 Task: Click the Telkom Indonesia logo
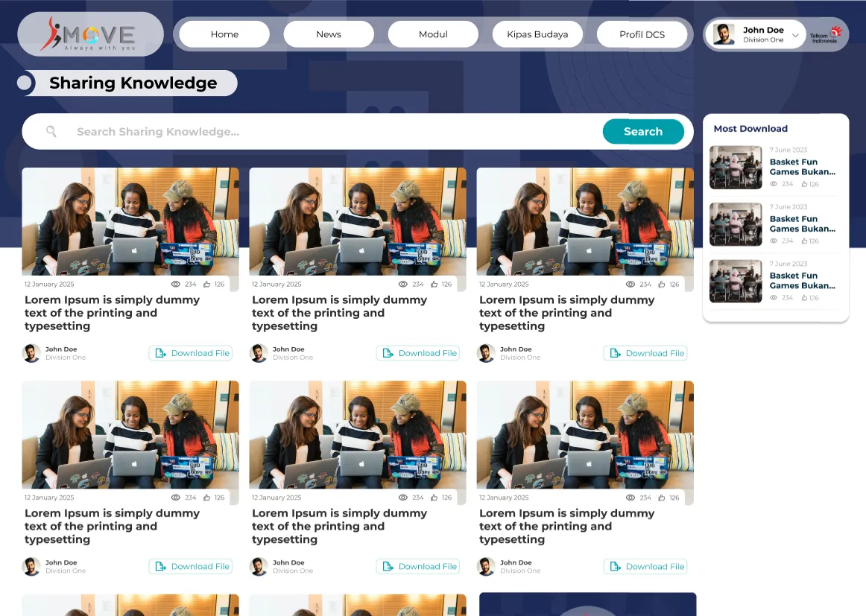[x=827, y=34]
